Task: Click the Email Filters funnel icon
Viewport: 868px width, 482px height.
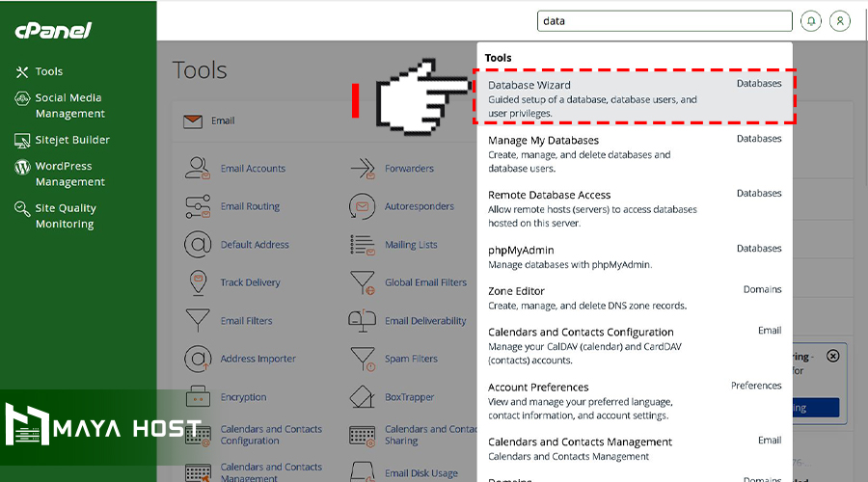Action: tap(198, 320)
